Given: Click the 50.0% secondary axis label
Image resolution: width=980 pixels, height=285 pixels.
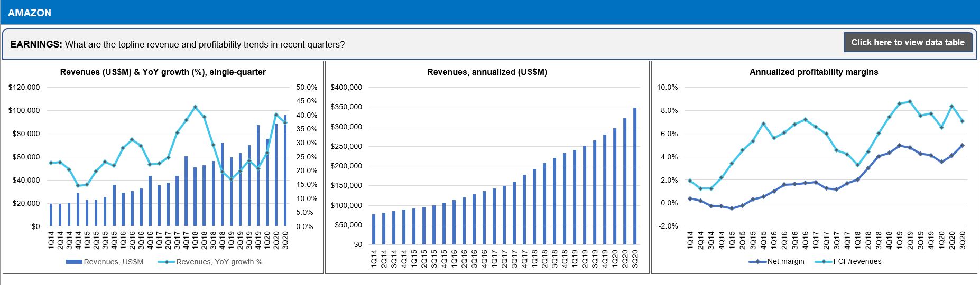Looking at the screenshot, I should (307, 87).
